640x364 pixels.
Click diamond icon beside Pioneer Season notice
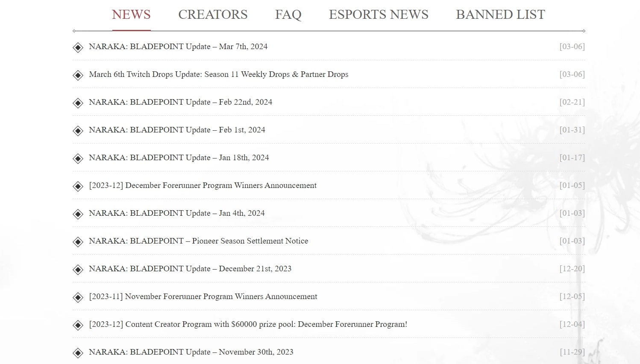point(78,242)
